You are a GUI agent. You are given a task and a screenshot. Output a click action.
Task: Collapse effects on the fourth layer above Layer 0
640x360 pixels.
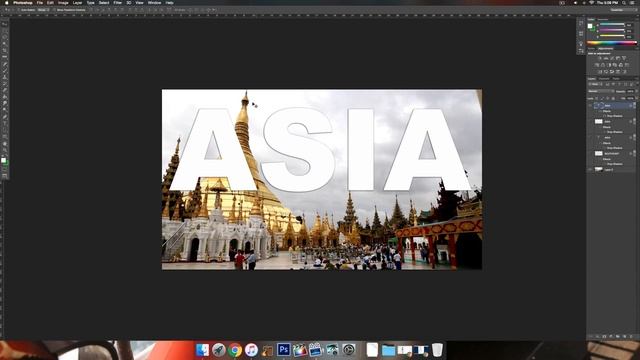point(634,153)
